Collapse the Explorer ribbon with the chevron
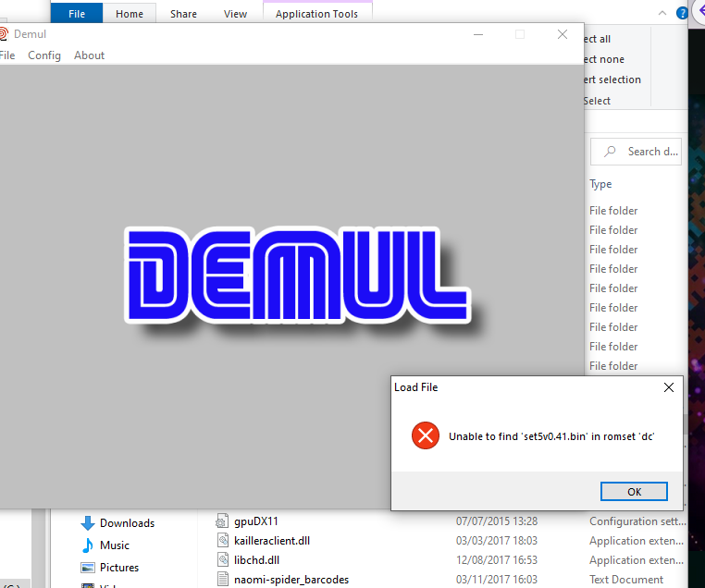705x588 pixels. point(662,13)
